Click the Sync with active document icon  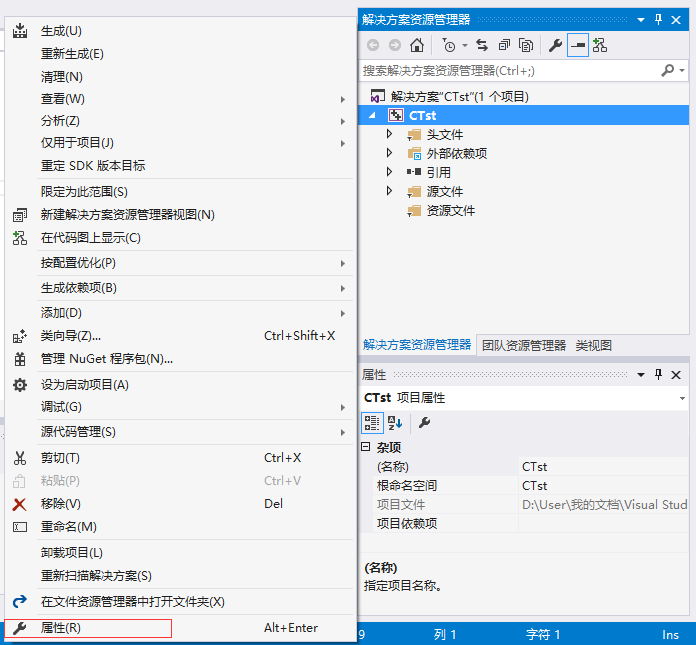(x=482, y=45)
